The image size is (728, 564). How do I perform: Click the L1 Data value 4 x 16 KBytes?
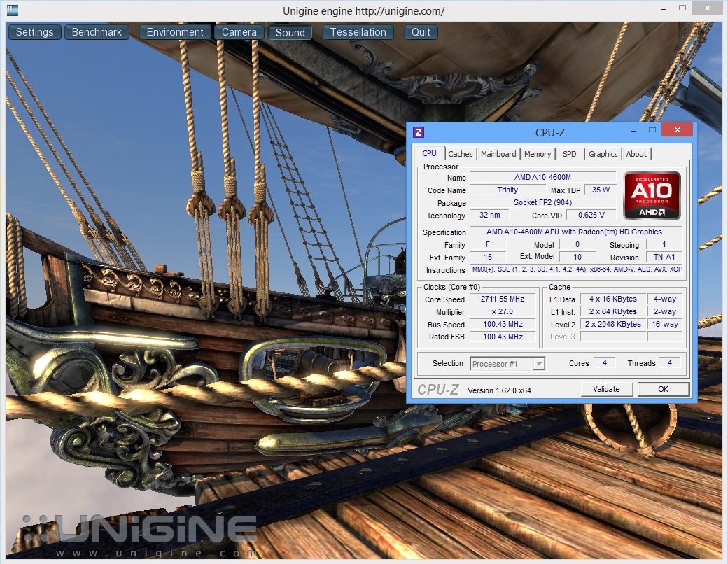613,299
